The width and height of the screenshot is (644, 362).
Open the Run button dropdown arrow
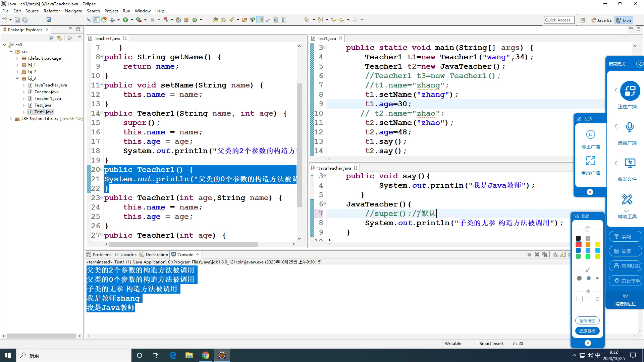point(132,20)
